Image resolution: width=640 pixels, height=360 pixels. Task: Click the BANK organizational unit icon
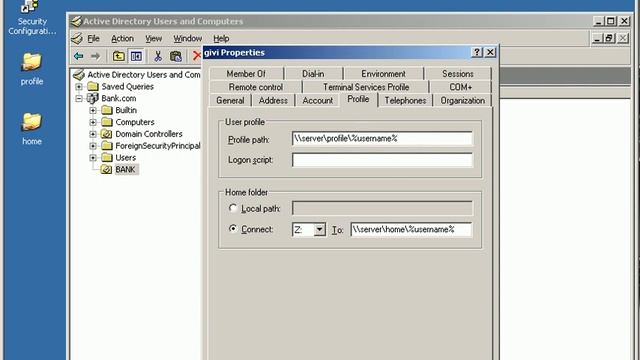[107, 169]
